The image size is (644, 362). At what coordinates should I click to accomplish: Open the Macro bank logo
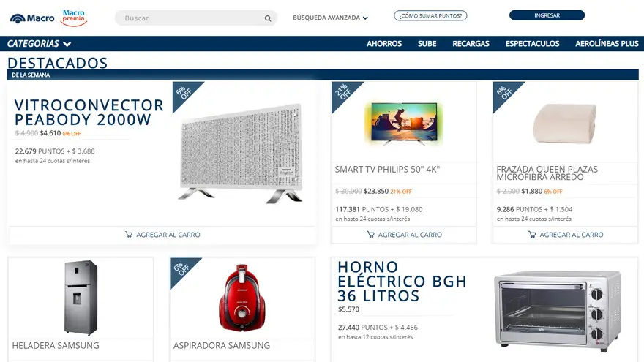tap(32, 18)
